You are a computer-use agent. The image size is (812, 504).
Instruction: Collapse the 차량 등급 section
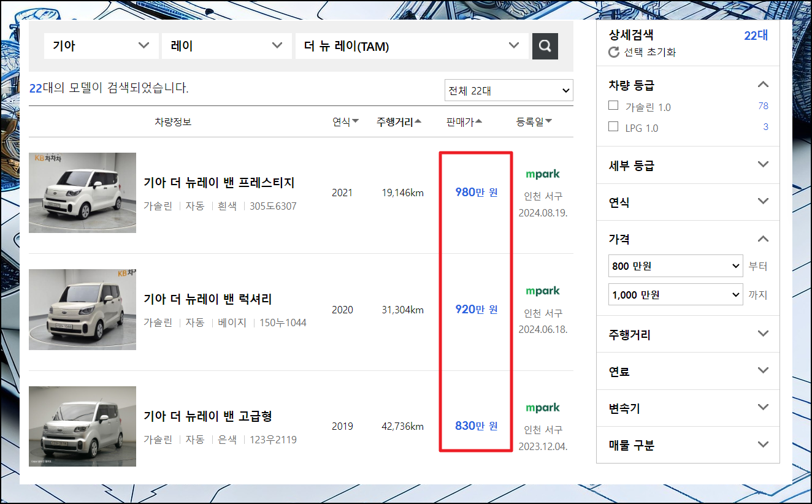(x=763, y=85)
